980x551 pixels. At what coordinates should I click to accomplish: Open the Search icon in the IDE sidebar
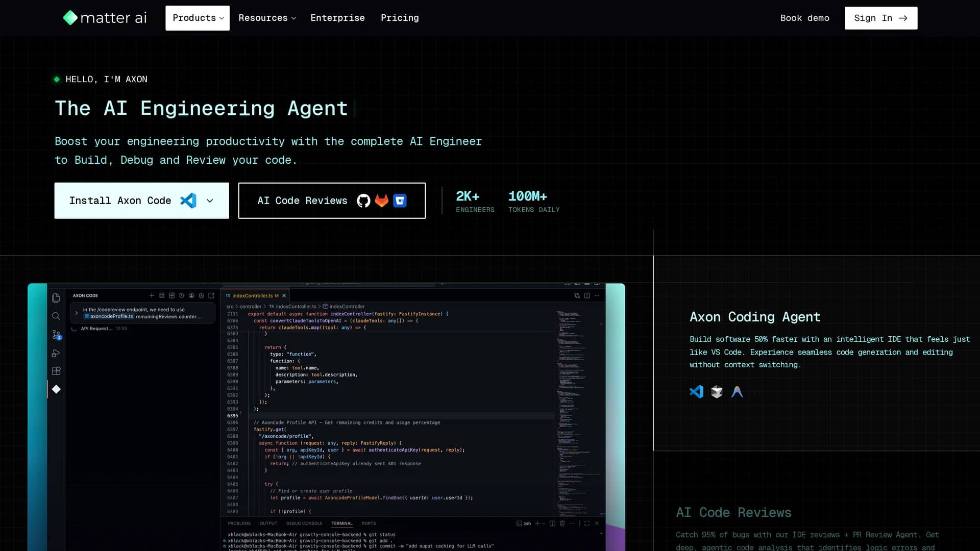56,316
